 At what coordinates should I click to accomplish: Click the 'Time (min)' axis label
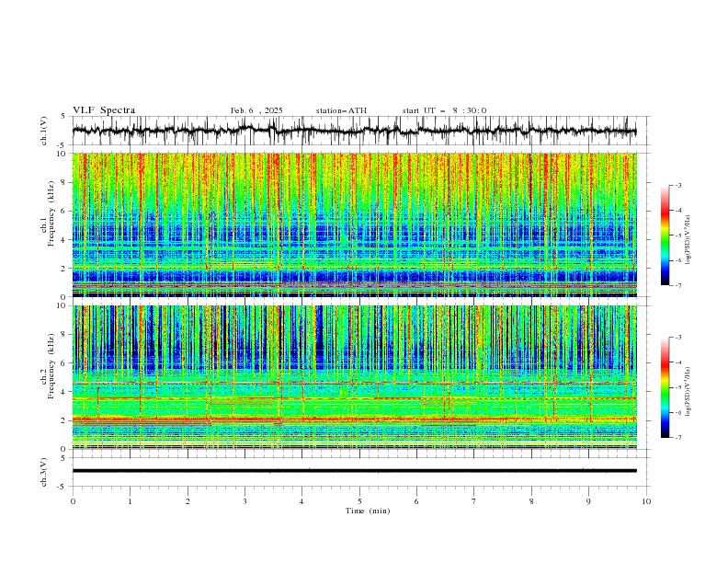click(x=368, y=511)
